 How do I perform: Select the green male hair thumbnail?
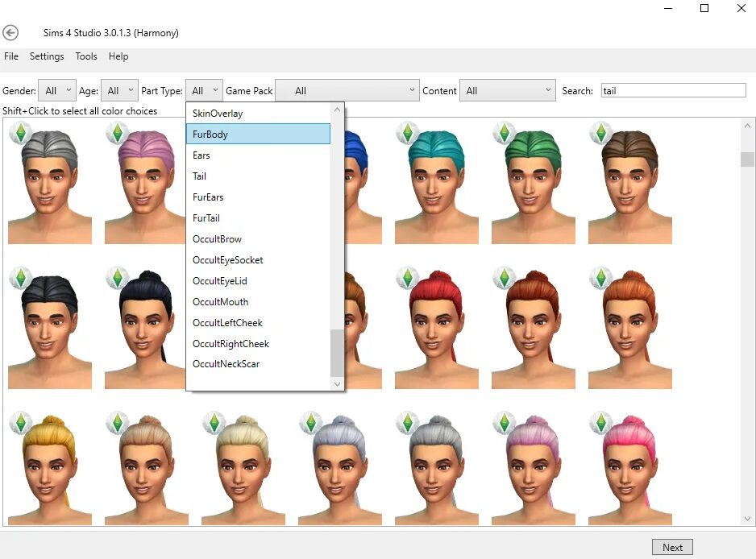[534, 183]
